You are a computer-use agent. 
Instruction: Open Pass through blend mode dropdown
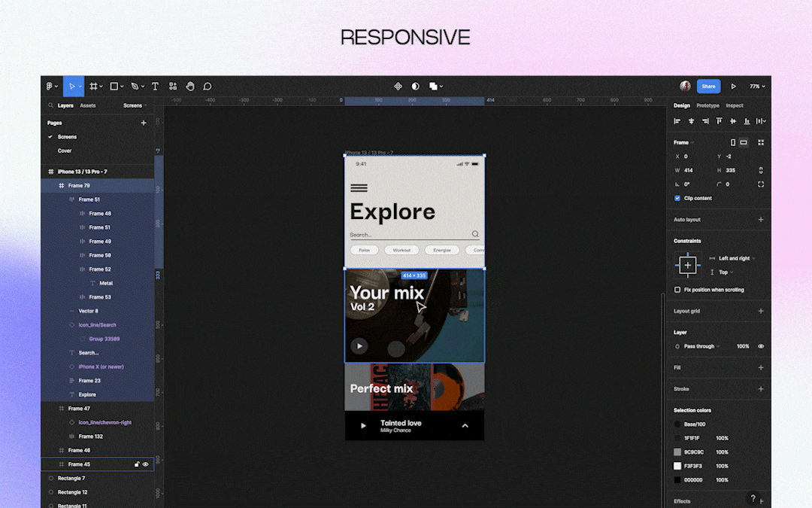click(701, 346)
